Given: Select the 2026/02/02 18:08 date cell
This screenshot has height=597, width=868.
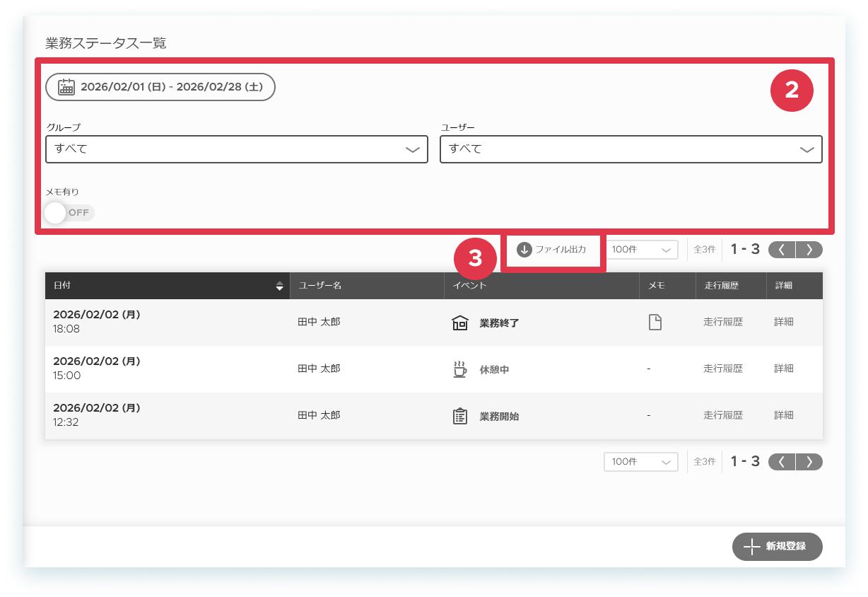Looking at the screenshot, I should (168, 323).
